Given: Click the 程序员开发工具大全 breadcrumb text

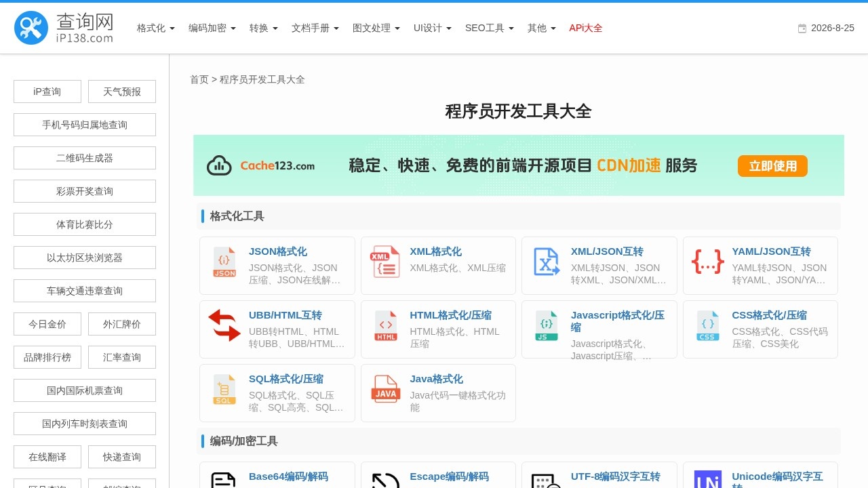Looking at the screenshot, I should 262,79.
